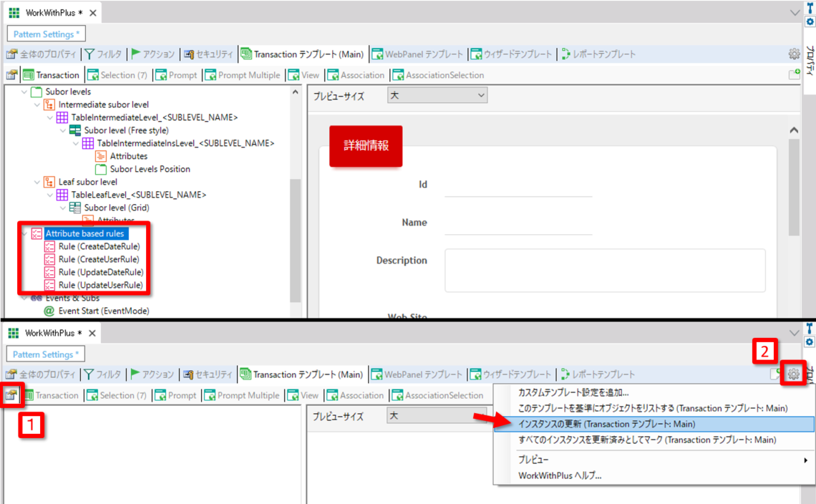Select TableIntermediateLevel_<SUBLEVEL_NAME> node
The width and height of the screenshot is (816, 504).
click(x=155, y=117)
